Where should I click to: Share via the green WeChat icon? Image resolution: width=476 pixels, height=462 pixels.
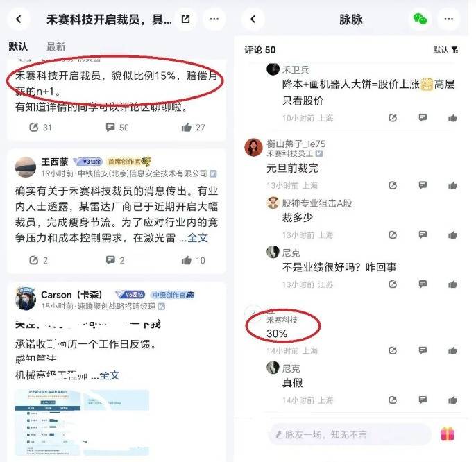420,19
